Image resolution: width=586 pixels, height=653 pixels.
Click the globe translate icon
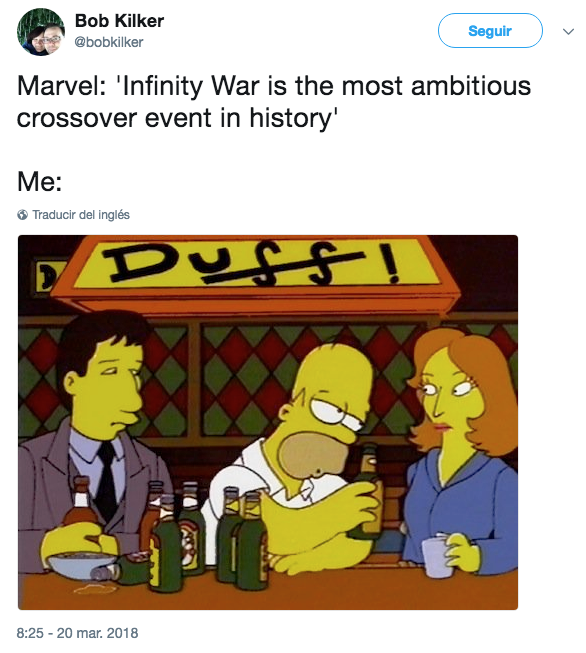tap(22, 215)
